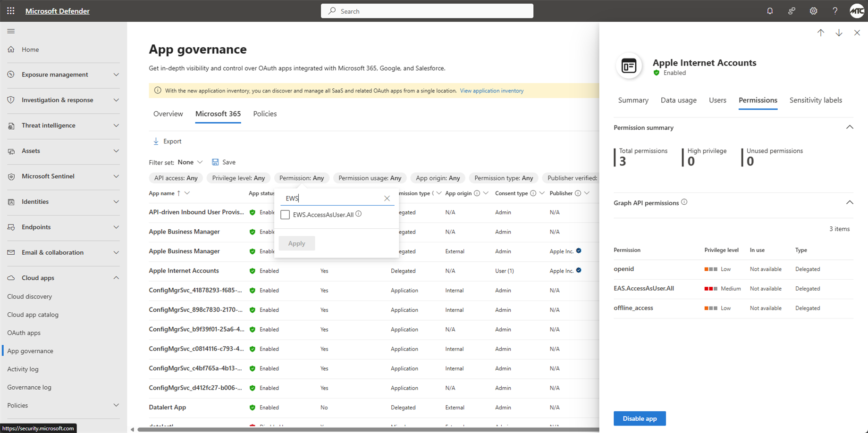Collapse Permission summary section
This screenshot has width=868, height=433.
(850, 127)
